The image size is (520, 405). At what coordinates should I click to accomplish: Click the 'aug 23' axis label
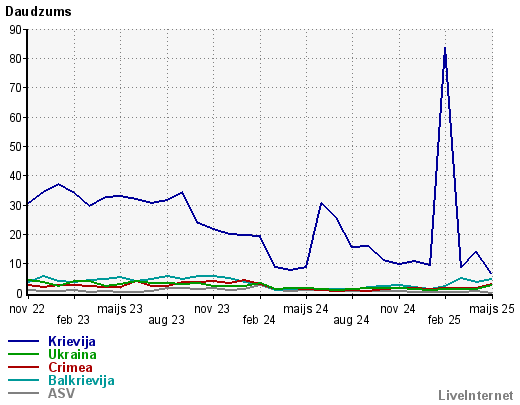pos(166,320)
